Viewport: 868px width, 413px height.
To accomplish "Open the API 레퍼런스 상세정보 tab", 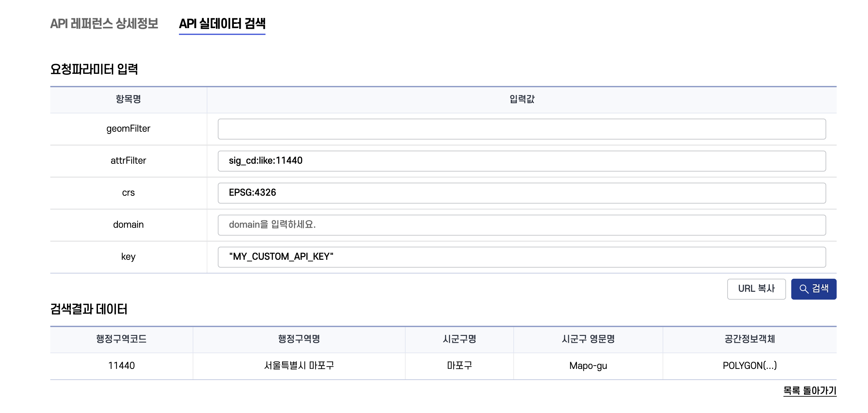I will 104,24.
